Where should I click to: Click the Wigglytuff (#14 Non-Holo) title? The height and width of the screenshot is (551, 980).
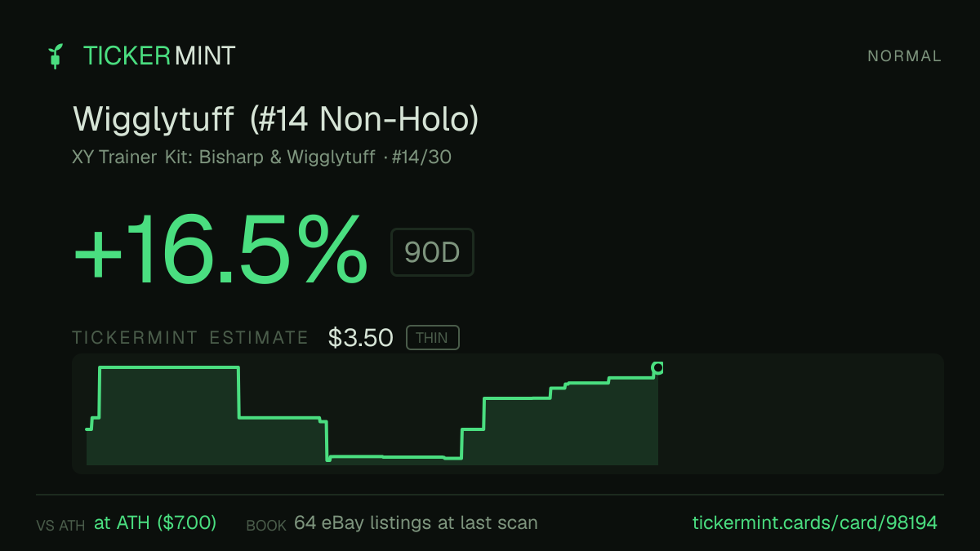click(276, 120)
